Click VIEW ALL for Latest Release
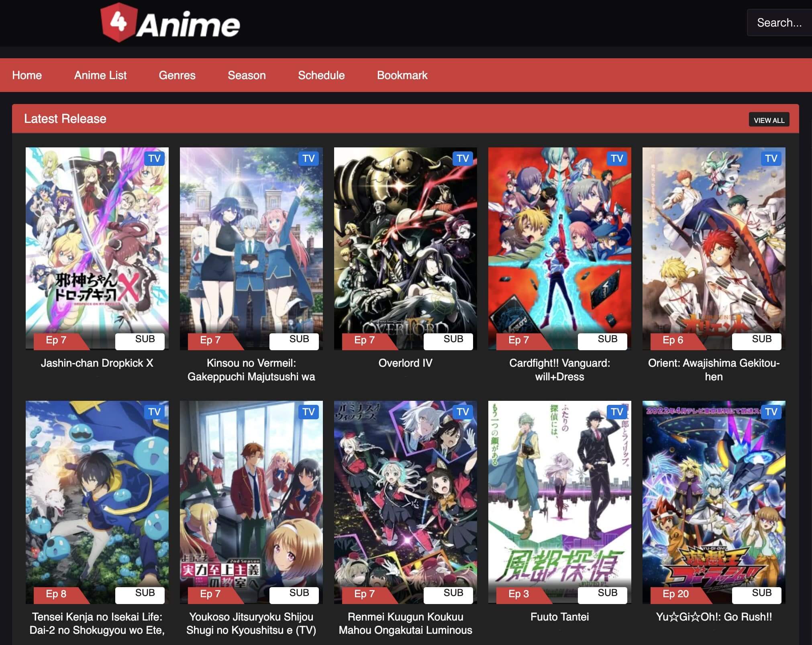Image resolution: width=812 pixels, height=645 pixels. coord(769,119)
